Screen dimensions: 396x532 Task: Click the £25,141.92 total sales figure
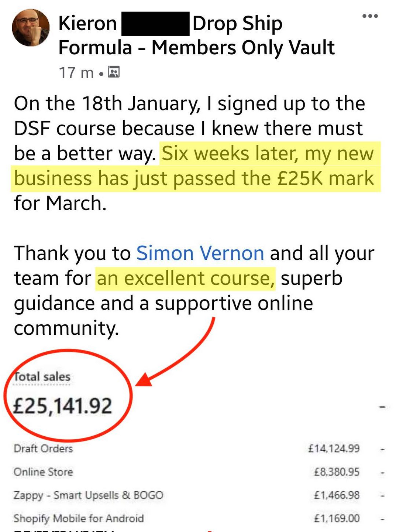[62, 406]
